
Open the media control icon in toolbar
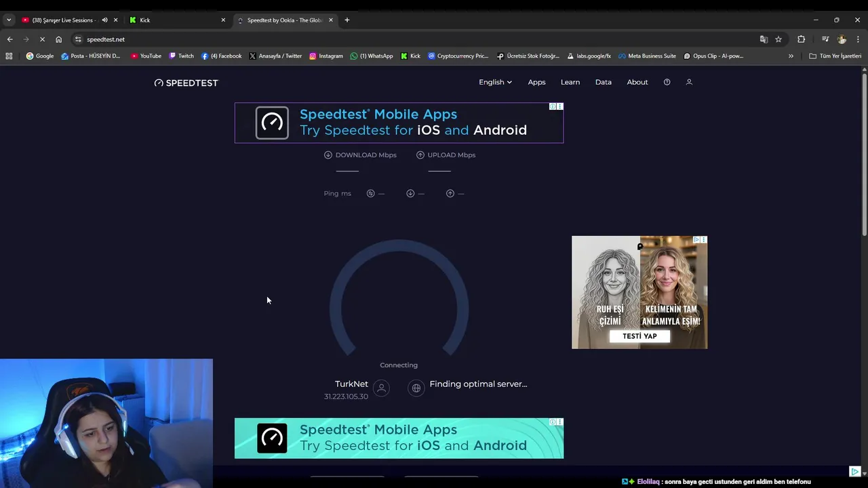click(x=825, y=39)
